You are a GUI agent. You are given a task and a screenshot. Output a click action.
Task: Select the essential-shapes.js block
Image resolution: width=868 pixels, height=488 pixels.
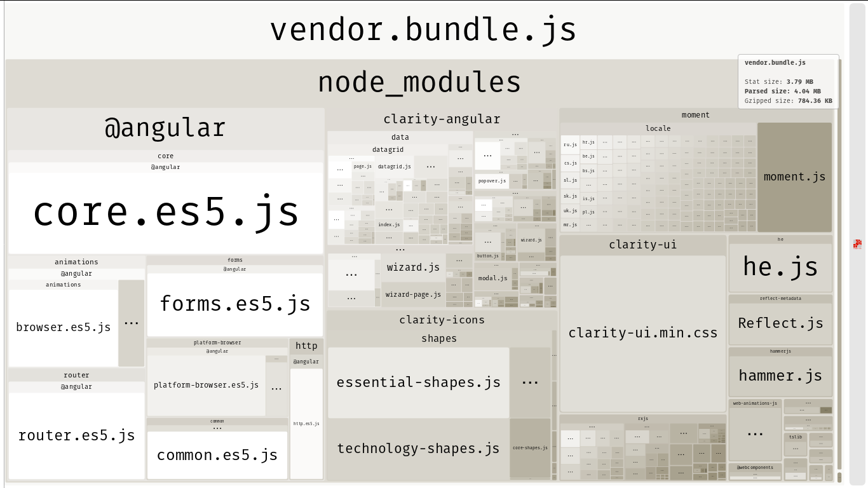pos(419,383)
